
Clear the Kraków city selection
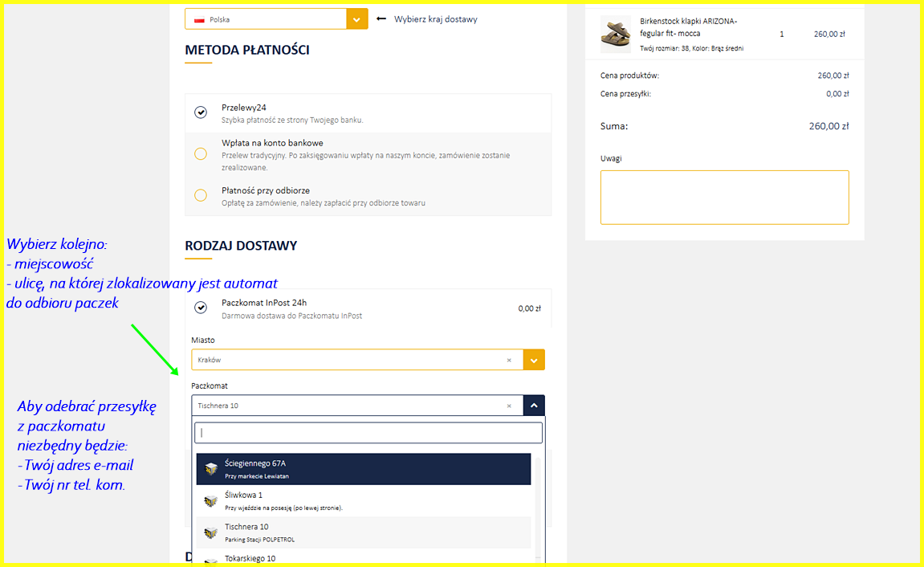pyautogui.click(x=509, y=360)
